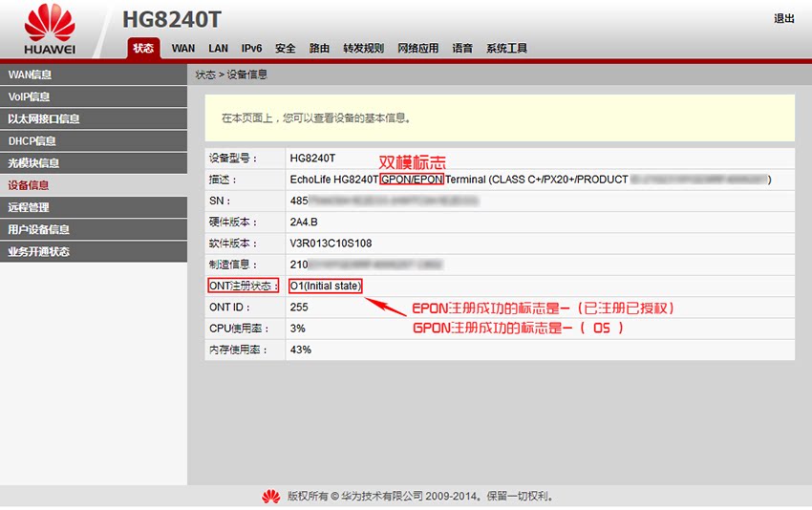Viewport: 812px width, 510px height.
Task: Click the 退出 logout link
Action: pyautogui.click(x=784, y=19)
